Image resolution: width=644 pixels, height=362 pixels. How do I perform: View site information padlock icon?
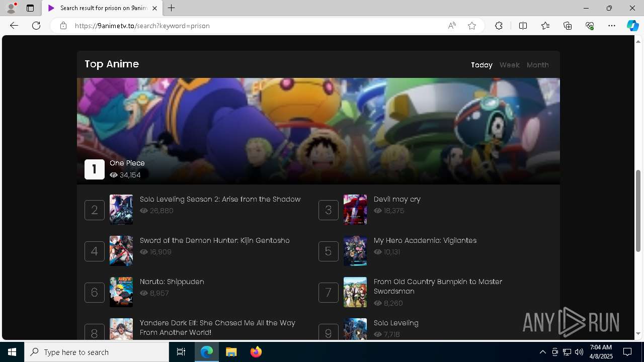click(63, 26)
